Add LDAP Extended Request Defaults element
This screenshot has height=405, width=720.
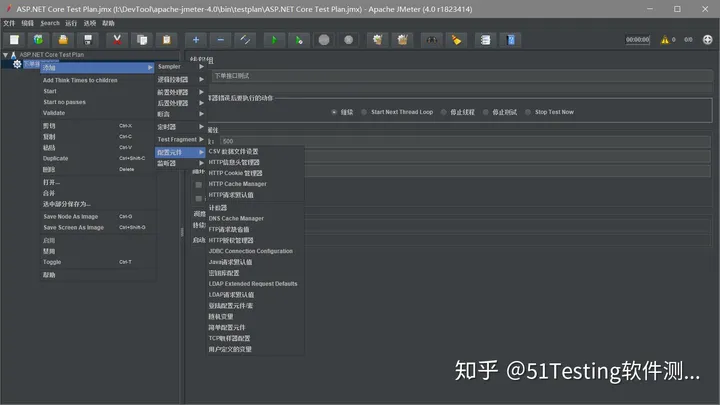point(255,284)
